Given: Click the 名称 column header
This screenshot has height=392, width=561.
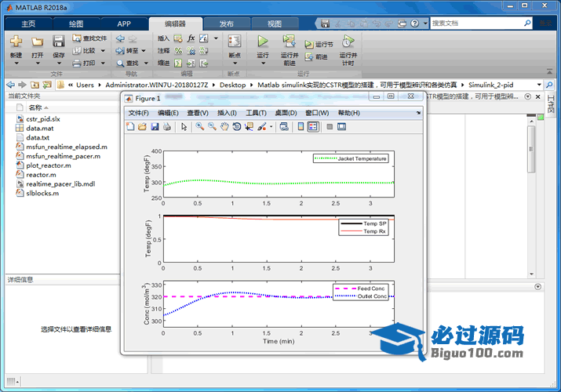Looking at the screenshot, I should (x=35, y=107).
